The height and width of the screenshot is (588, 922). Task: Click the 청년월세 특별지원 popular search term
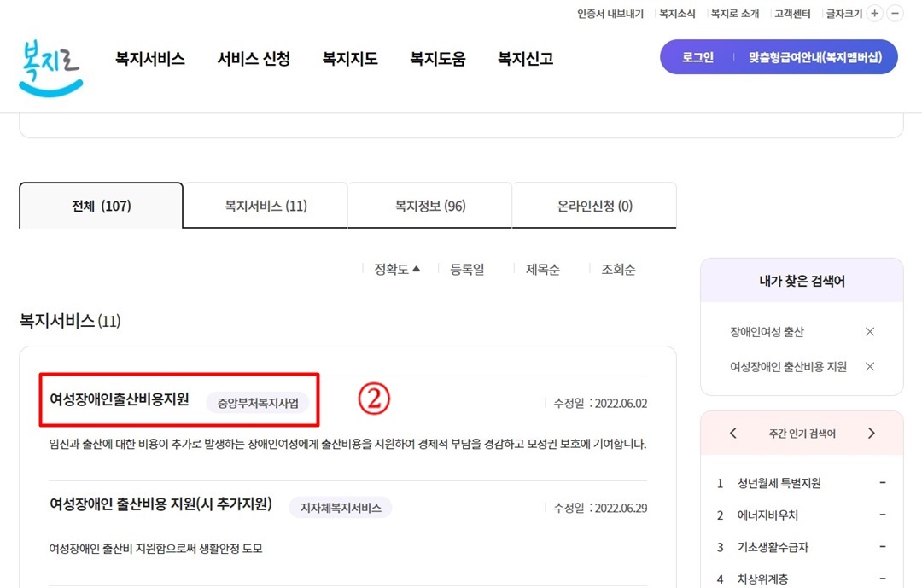pos(778,482)
